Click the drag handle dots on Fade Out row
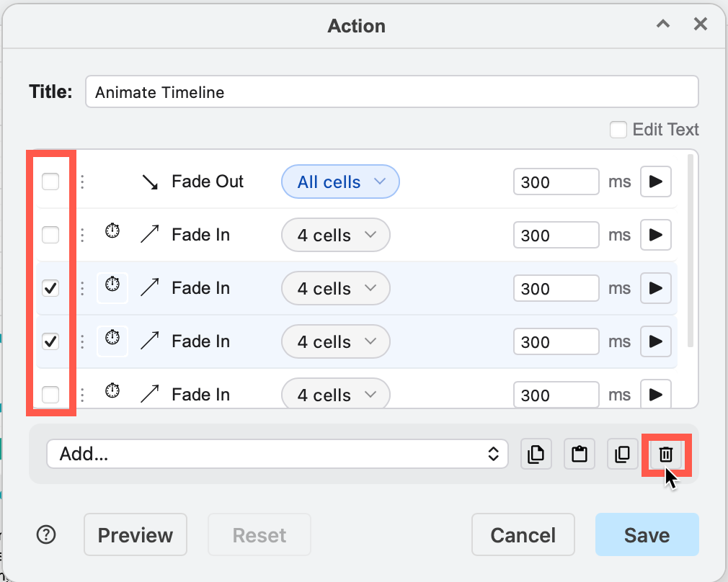This screenshot has height=582, width=728. 82,182
